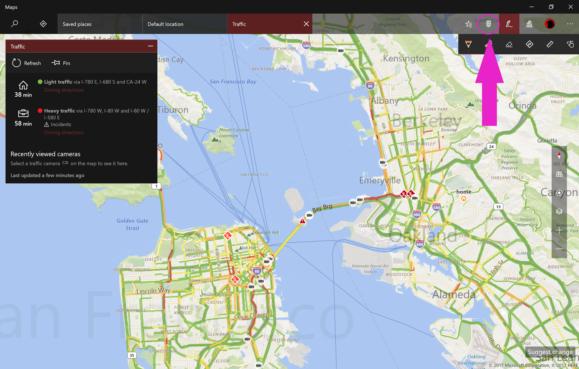The height and width of the screenshot is (369, 579).
Task: Open the user profile picture
Action: tap(549, 24)
